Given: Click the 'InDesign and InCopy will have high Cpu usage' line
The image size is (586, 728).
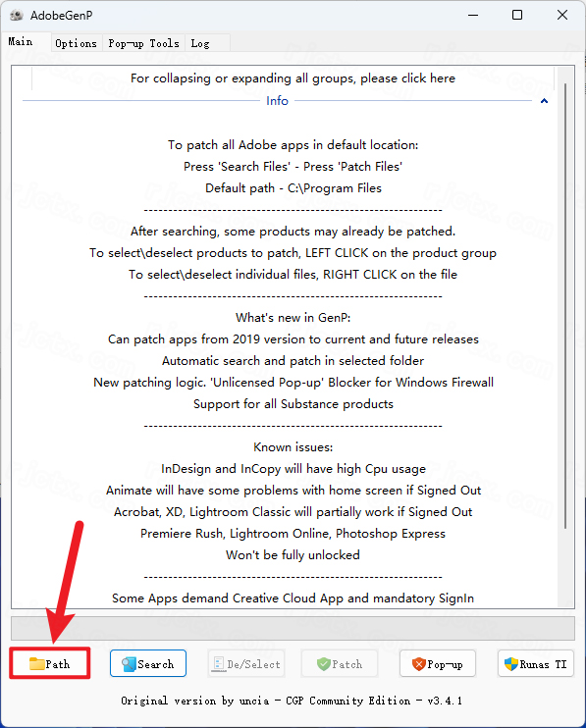Looking at the screenshot, I should click(x=293, y=468).
